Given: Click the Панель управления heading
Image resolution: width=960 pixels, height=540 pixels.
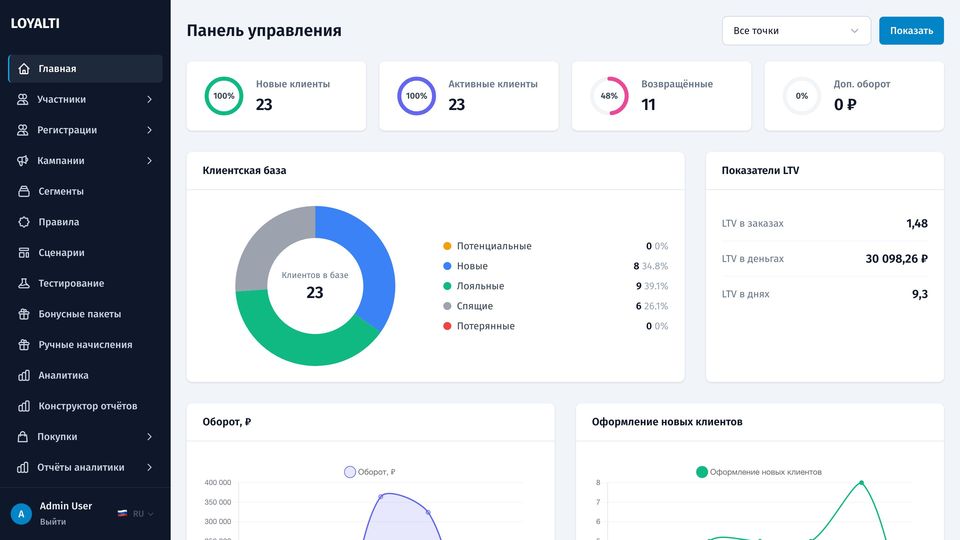Looking at the screenshot, I should [x=264, y=31].
